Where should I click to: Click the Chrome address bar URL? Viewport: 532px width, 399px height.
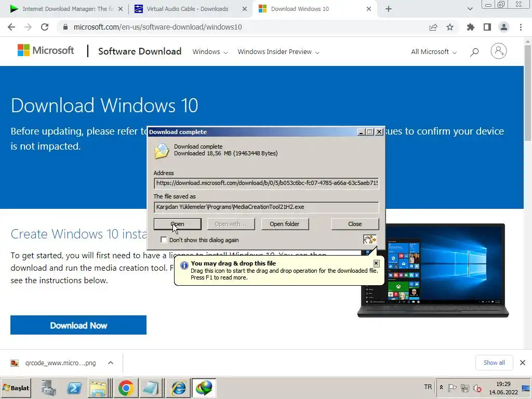coord(158,27)
